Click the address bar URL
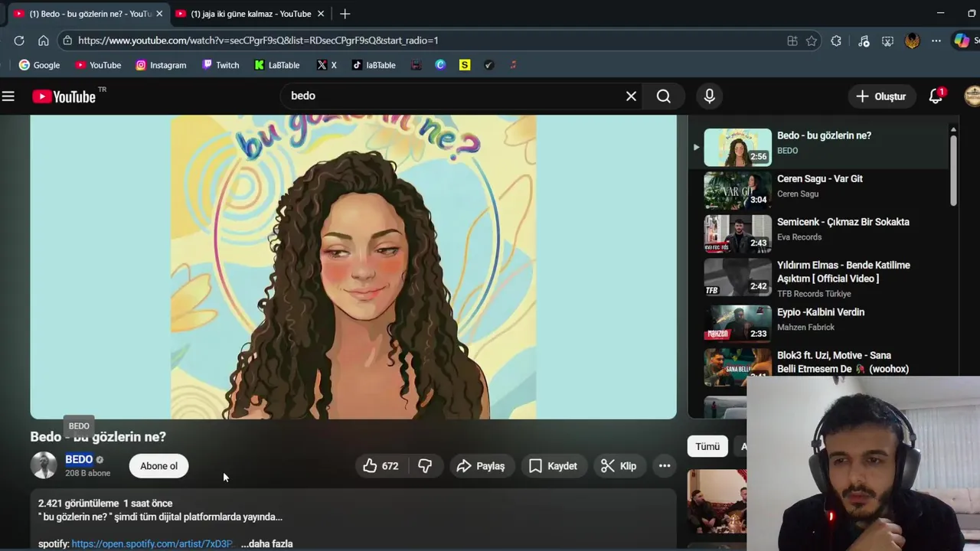The height and width of the screenshot is (551, 980). [258, 41]
